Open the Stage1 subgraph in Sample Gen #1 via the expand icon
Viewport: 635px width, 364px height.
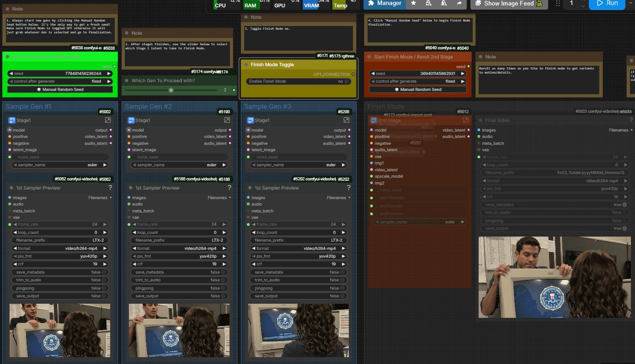point(107,120)
